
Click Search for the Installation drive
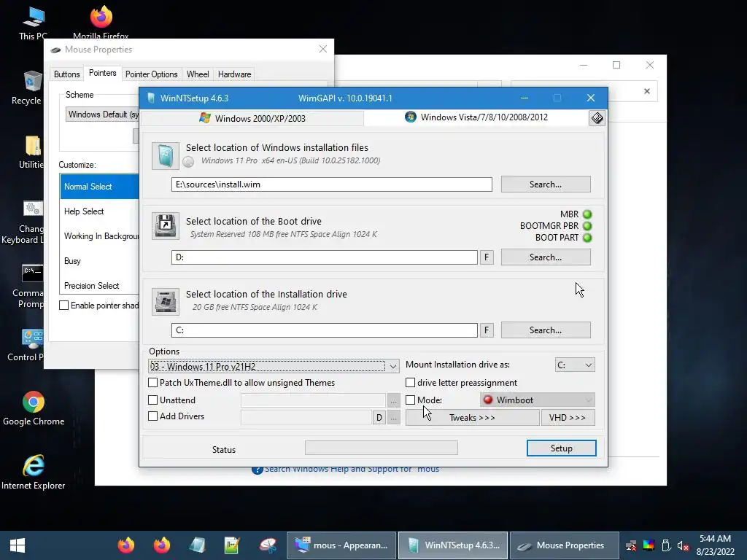coord(546,330)
